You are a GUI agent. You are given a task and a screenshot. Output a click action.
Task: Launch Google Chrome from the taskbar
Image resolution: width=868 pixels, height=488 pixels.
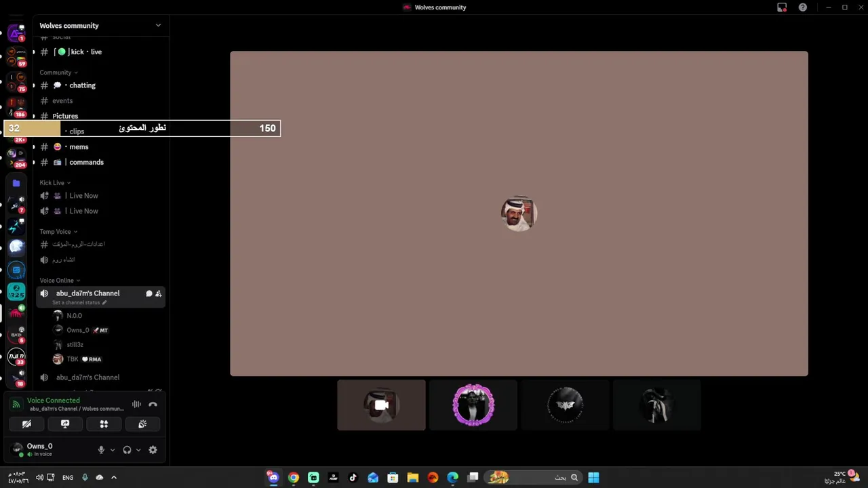pos(293,477)
